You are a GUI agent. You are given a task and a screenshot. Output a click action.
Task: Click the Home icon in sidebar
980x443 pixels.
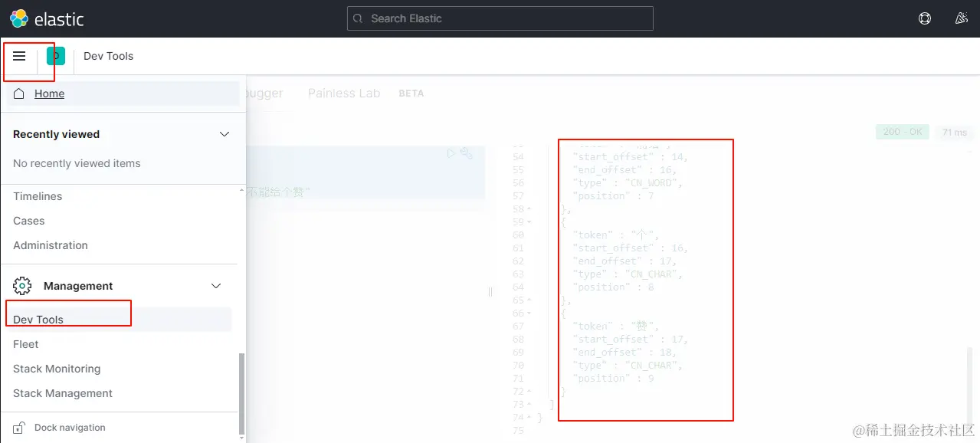[20, 94]
